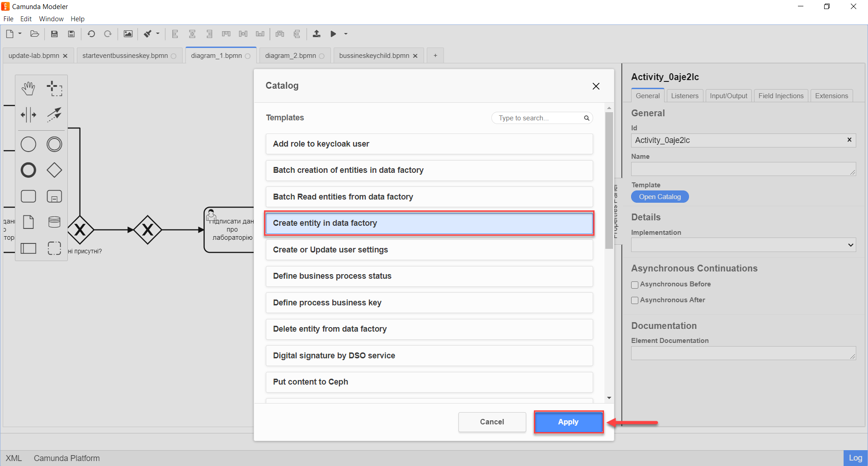
Task: Open the Help menu
Action: tap(77, 19)
